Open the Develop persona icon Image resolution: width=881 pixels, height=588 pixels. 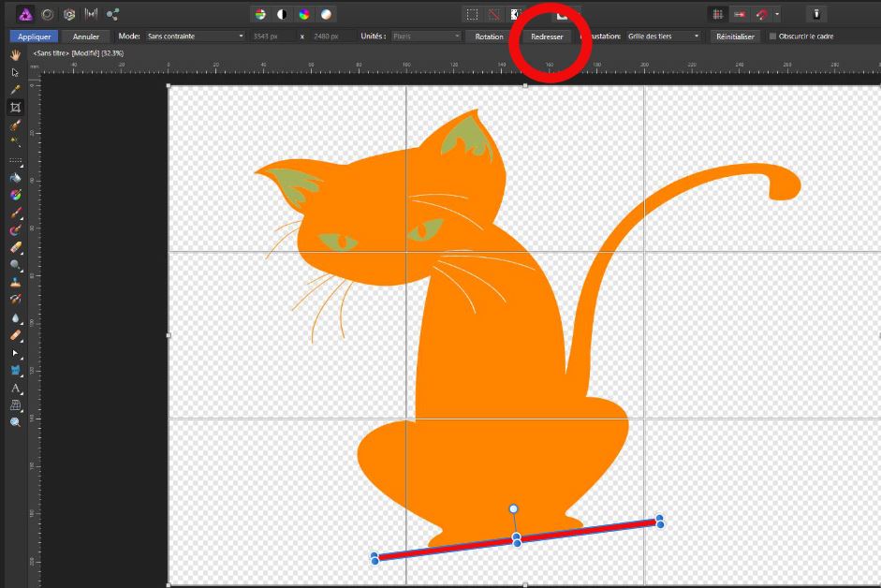[69, 14]
